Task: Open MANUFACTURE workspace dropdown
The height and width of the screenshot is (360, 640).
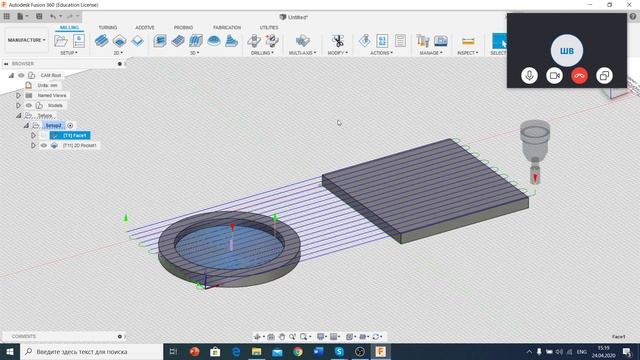Action: [27, 40]
